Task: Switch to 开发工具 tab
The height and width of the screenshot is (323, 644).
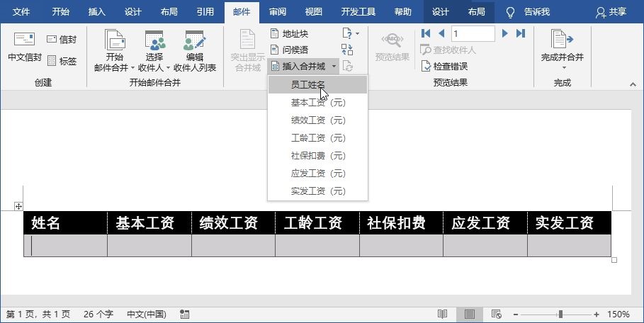Action: [x=358, y=12]
